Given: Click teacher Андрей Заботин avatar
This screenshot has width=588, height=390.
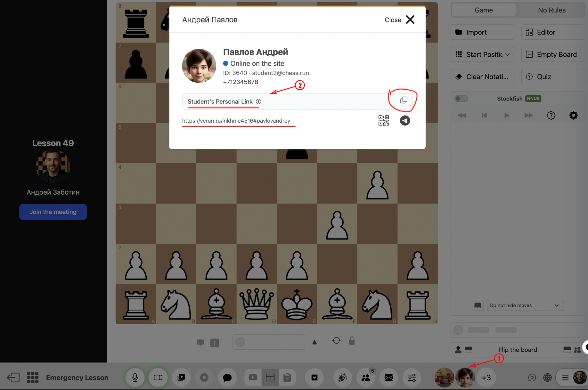Looking at the screenshot, I should (53, 166).
